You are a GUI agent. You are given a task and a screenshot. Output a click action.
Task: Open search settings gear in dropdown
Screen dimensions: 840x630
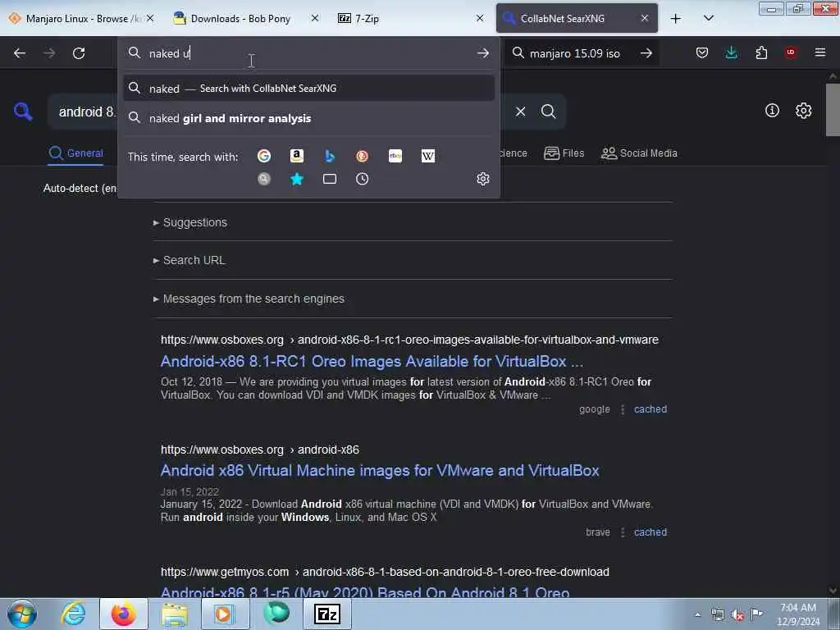pos(482,179)
